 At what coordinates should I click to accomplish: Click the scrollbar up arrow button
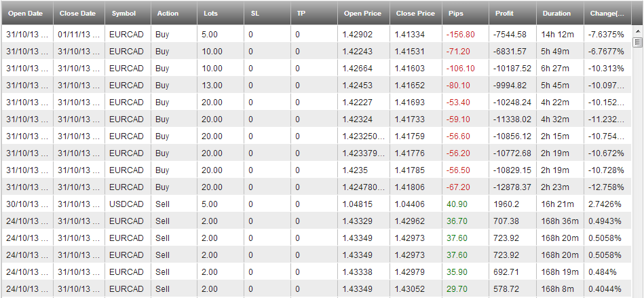pyautogui.click(x=637, y=31)
